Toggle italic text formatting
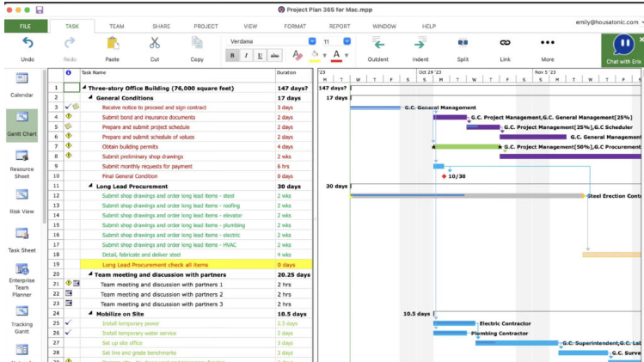This screenshot has height=362, width=644. (246, 56)
